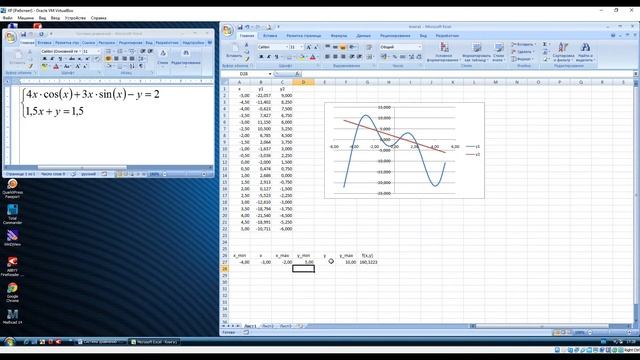Toggle align left in Word ribbon
640x360 pixels.
tap(108, 59)
